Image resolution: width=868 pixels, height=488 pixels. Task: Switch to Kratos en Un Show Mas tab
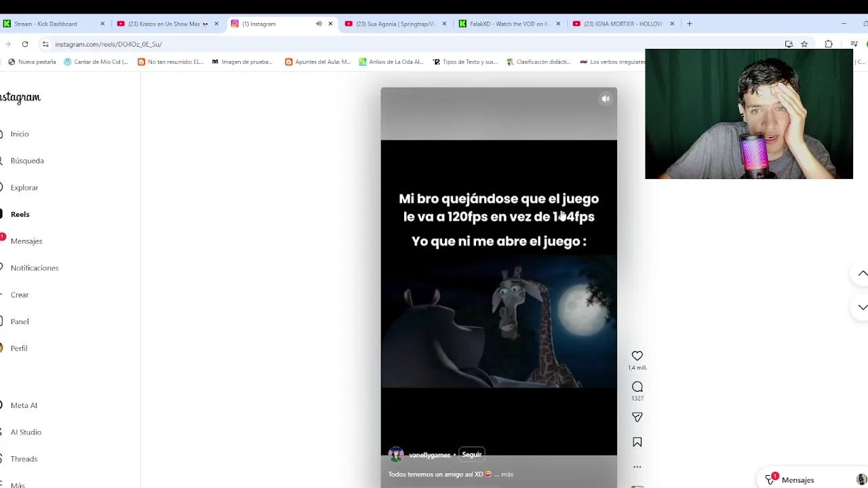tap(168, 24)
